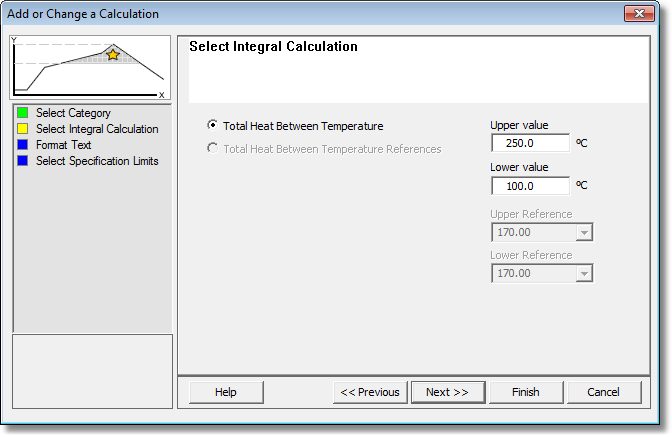Click the Finish button
672x437 pixels.
[526, 392]
